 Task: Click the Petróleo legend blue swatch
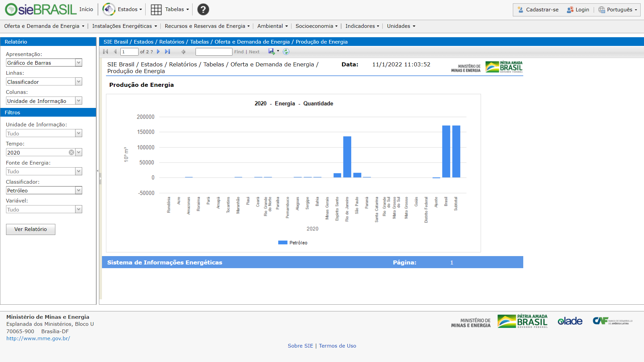(282, 243)
